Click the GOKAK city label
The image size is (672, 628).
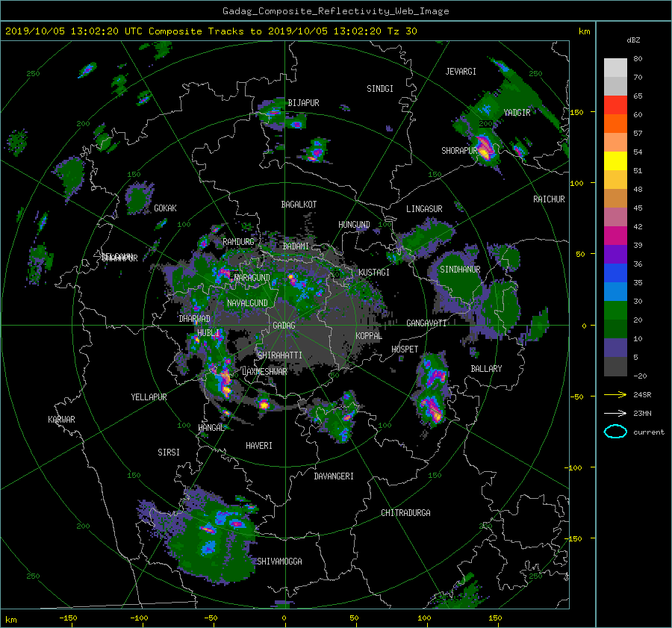coord(165,208)
